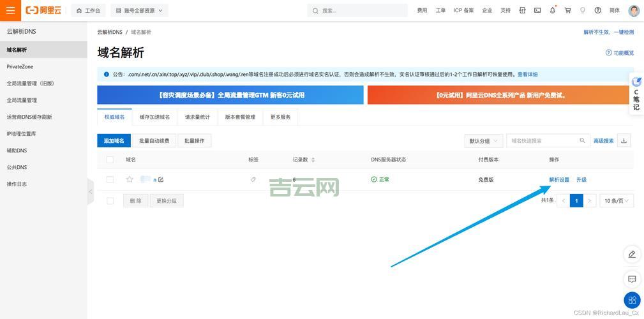Star the domain row as favorite
The width and height of the screenshot is (644, 319).
pyautogui.click(x=130, y=179)
